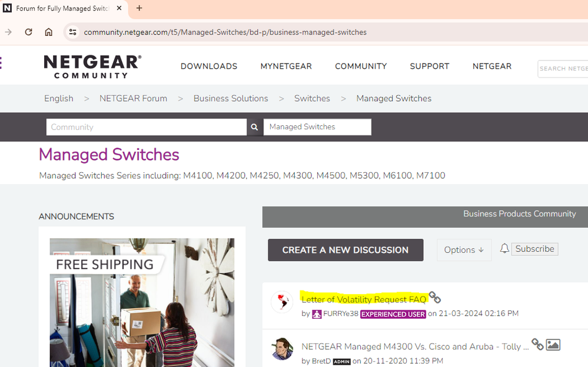The image size is (588, 367).
Task: Click the magnifier search icon
Action: click(254, 127)
